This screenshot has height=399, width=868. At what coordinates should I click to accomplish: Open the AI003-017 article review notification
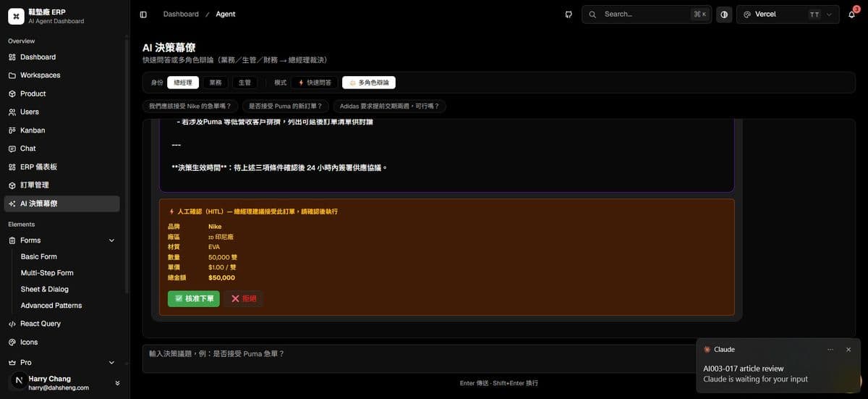pyautogui.click(x=778, y=366)
